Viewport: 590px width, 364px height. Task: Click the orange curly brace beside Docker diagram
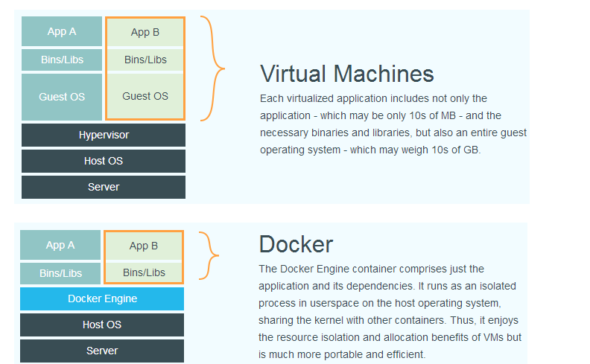click(x=209, y=256)
